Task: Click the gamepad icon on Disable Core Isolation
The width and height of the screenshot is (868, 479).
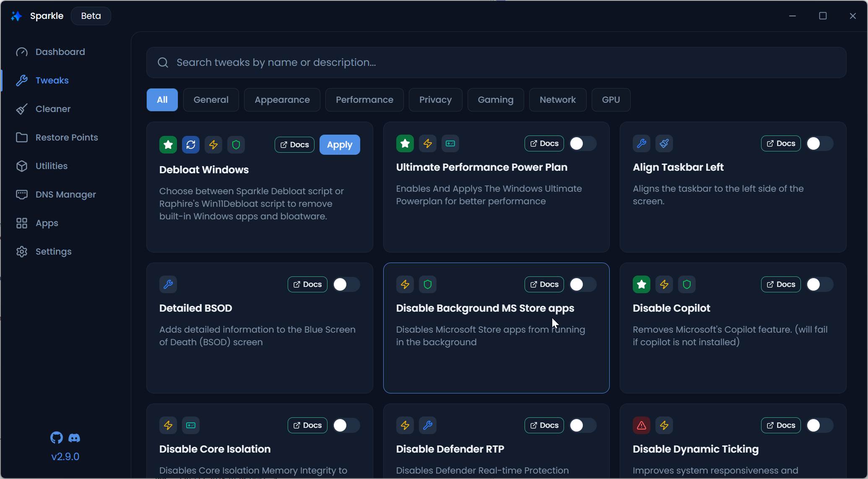Action: [x=191, y=425]
